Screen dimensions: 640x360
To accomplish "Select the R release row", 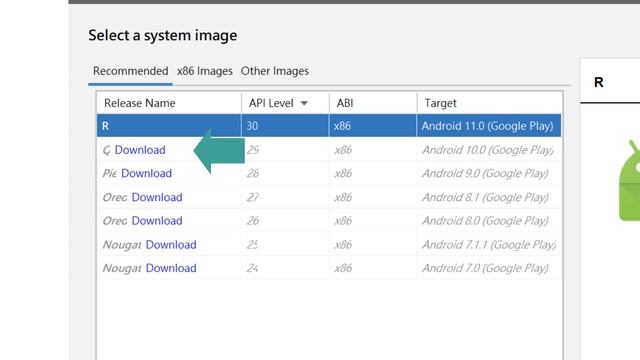I will pyautogui.click(x=329, y=126).
